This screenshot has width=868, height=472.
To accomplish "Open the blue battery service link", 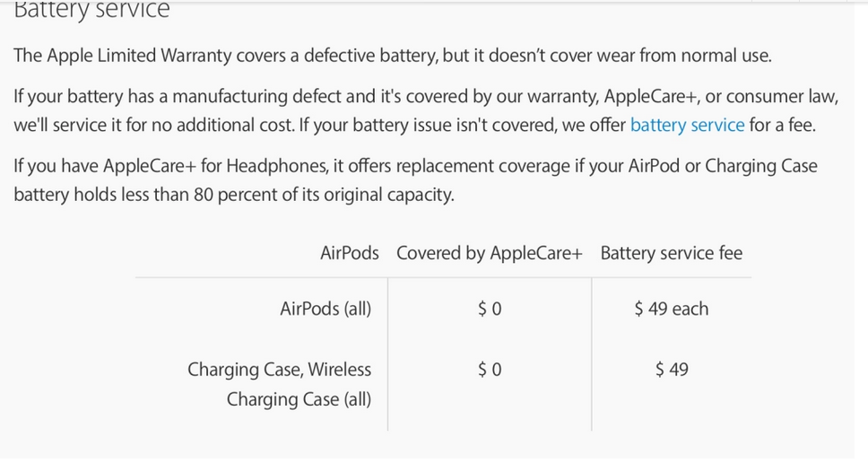I will coord(687,126).
